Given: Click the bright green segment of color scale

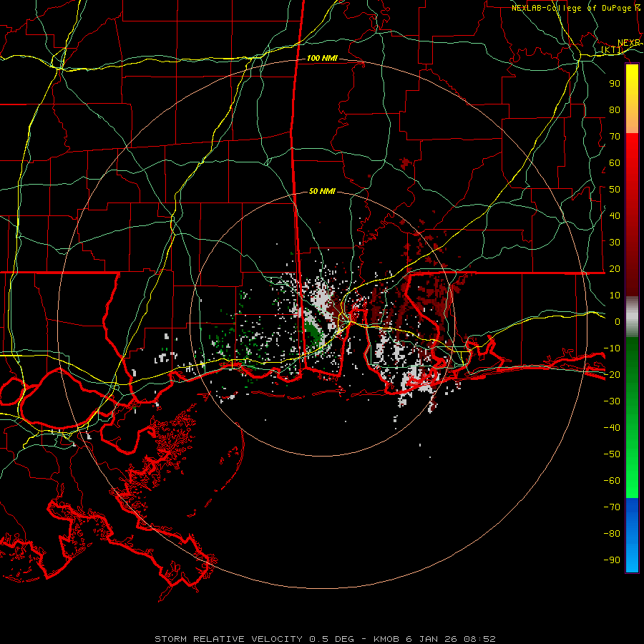Looking at the screenshot, I should (632, 472).
